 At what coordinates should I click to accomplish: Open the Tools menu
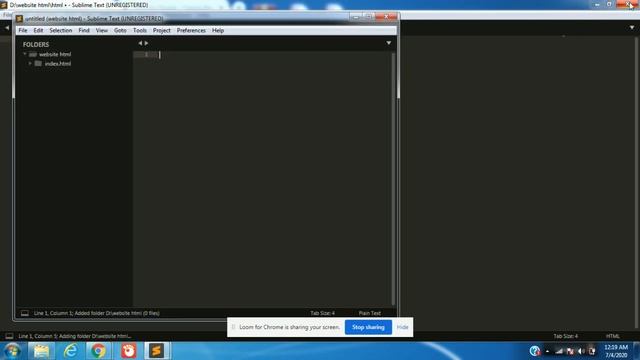click(x=140, y=31)
